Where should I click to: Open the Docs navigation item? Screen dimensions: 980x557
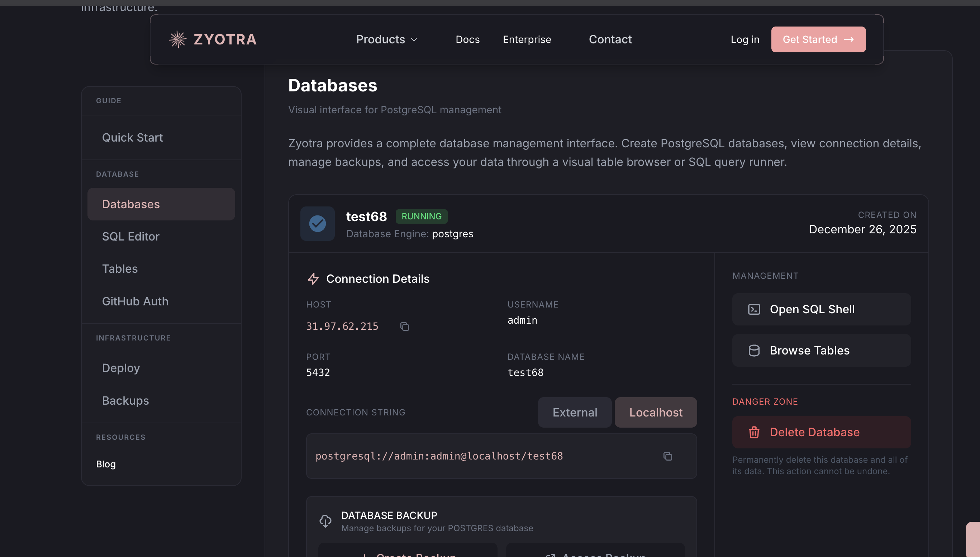467,39
